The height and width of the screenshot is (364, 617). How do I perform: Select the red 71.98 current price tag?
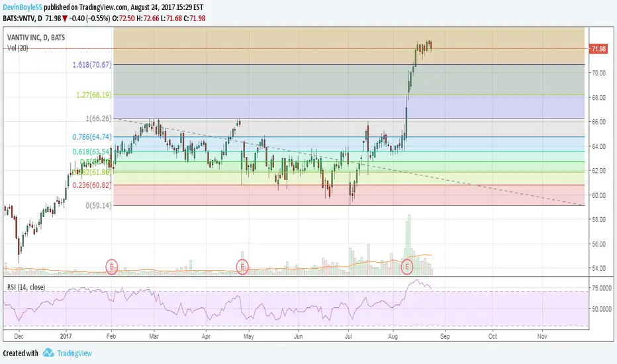coord(598,49)
